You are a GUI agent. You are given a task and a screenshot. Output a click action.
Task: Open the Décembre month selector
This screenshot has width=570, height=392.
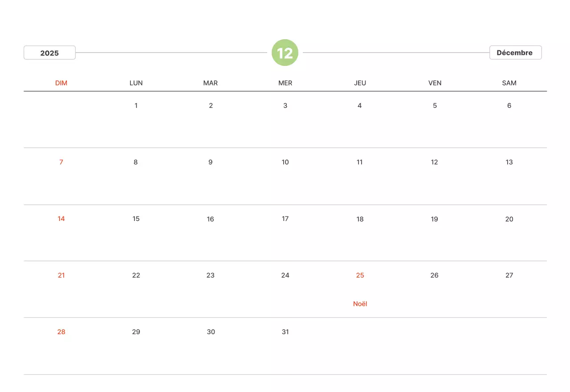click(x=515, y=53)
